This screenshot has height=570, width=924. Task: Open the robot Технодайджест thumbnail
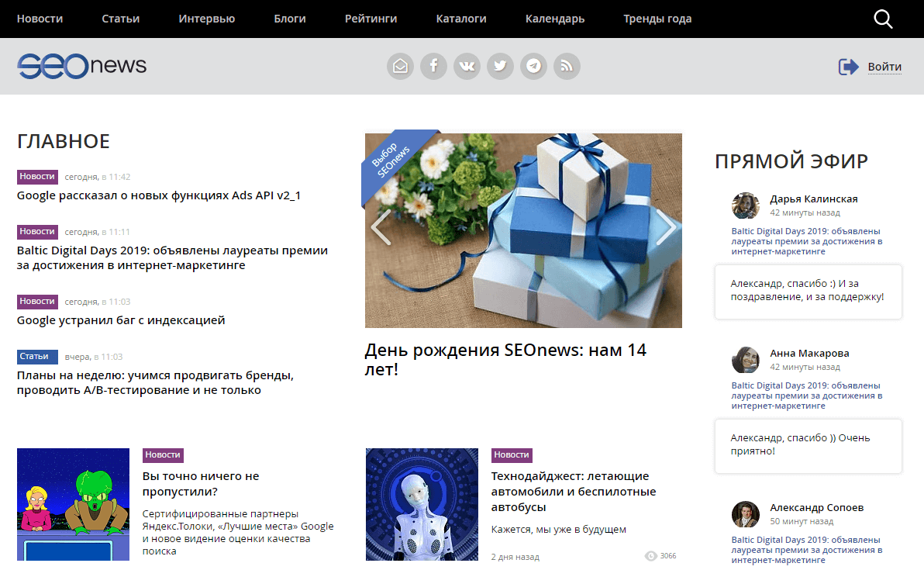tap(422, 504)
